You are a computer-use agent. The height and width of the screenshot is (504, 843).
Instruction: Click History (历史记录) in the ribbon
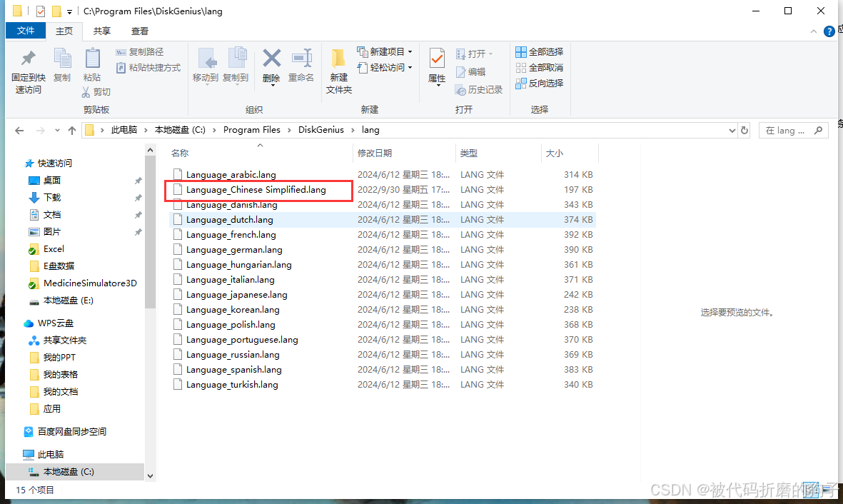click(479, 90)
